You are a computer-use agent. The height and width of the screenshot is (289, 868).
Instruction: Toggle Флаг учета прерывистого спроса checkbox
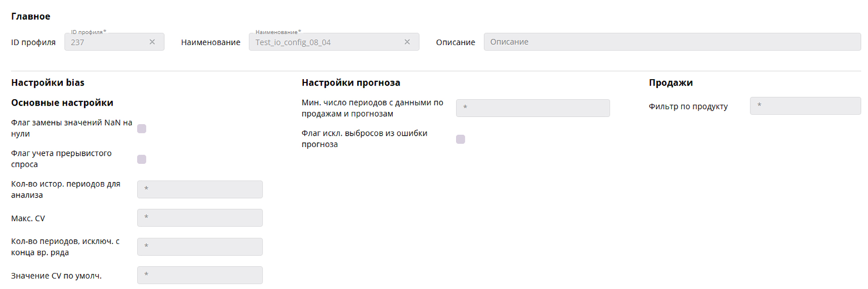142,159
